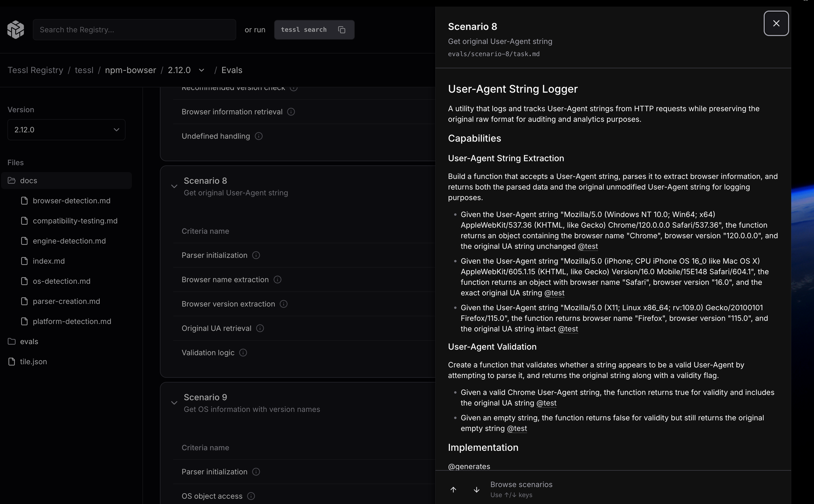This screenshot has width=814, height=504.
Task: Click info icon next to Undefined handling
Action: pyautogui.click(x=259, y=136)
